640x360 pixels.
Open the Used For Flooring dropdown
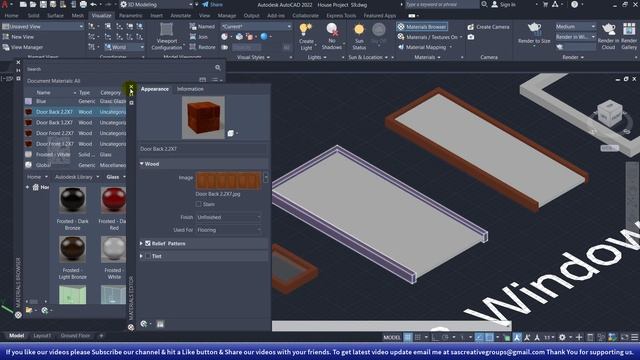click(229, 230)
